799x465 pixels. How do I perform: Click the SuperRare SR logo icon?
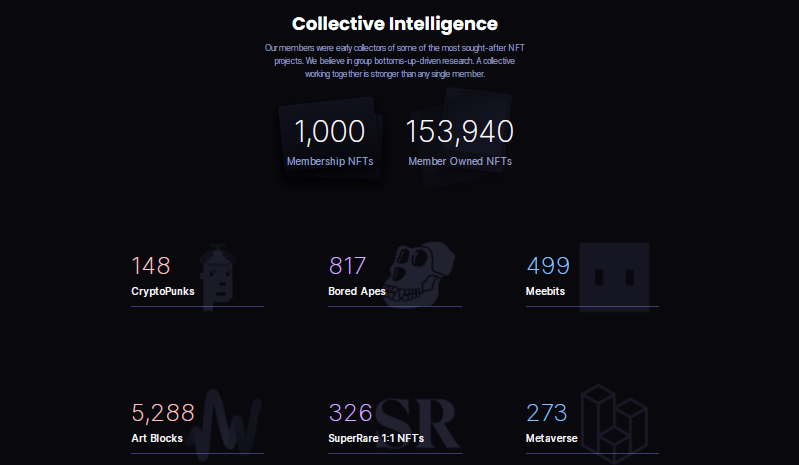pos(417,421)
